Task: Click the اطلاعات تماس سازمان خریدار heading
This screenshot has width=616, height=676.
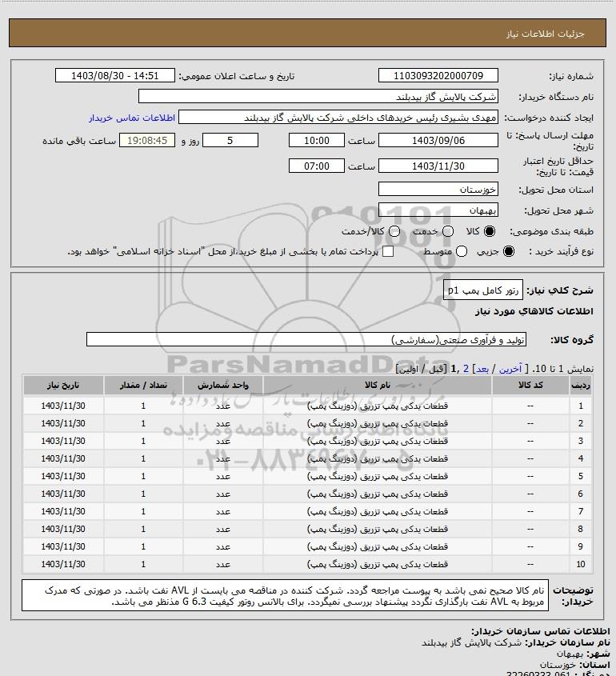Action: pyautogui.click(x=540, y=631)
